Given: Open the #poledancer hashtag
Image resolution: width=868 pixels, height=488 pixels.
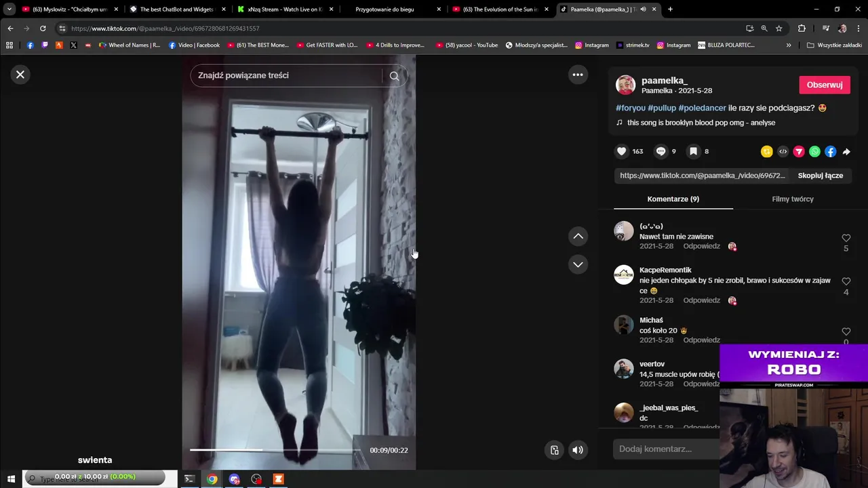Looking at the screenshot, I should (702, 108).
